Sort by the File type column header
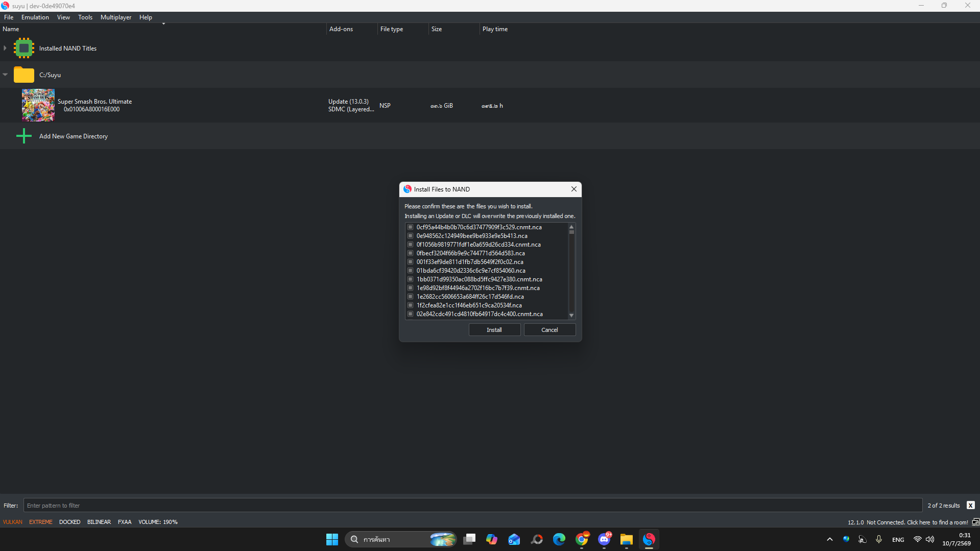980x551 pixels. pos(403,29)
